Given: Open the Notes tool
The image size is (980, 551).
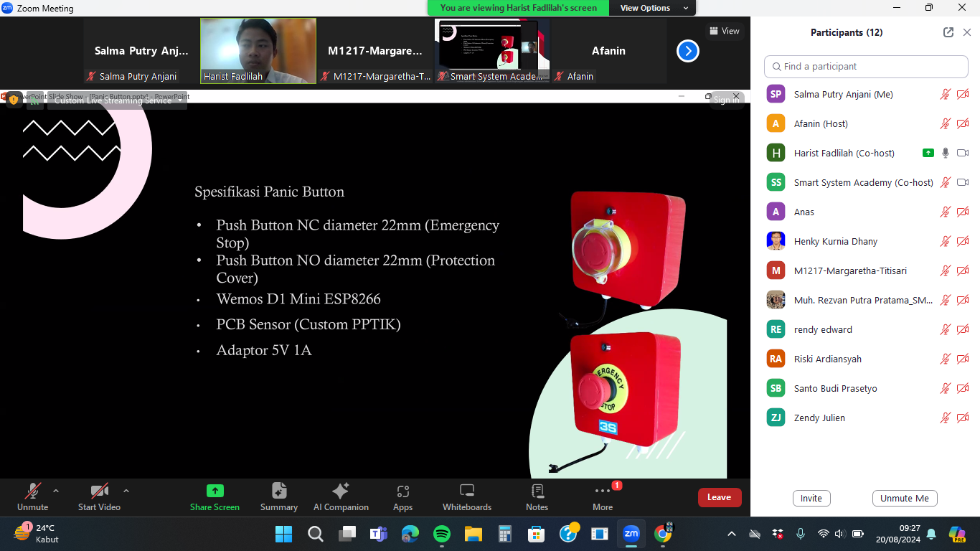Looking at the screenshot, I should pos(537,498).
